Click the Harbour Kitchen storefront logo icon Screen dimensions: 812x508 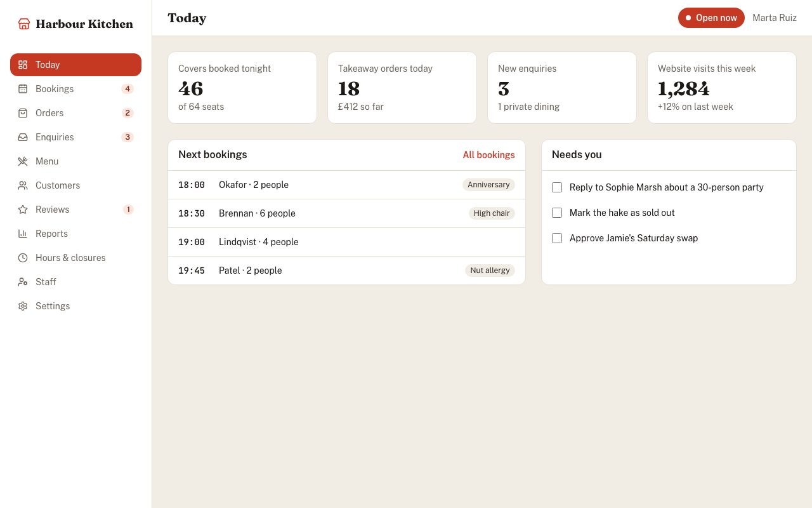point(24,24)
